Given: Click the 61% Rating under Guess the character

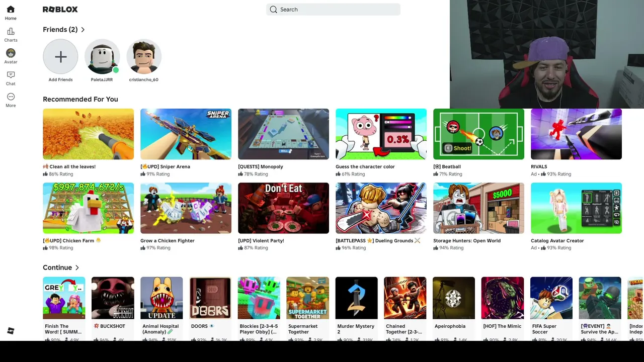Looking at the screenshot, I should tap(350, 174).
